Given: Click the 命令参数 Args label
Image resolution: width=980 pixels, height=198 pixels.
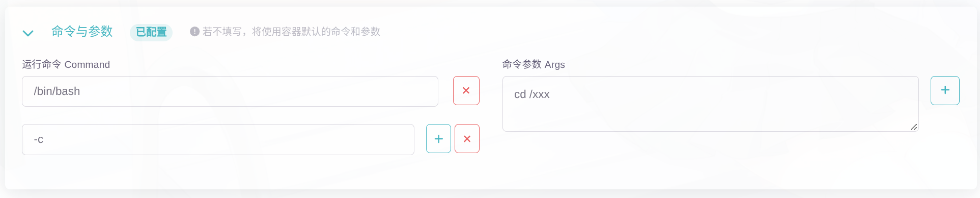Looking at the screenshot, I should [x=534, y=64].
